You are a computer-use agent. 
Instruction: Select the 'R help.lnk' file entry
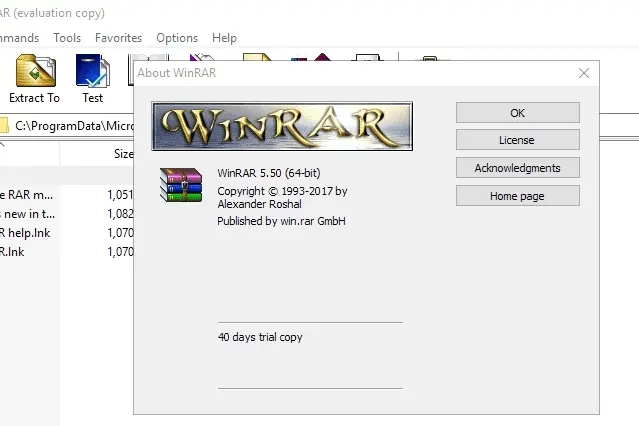67,233
